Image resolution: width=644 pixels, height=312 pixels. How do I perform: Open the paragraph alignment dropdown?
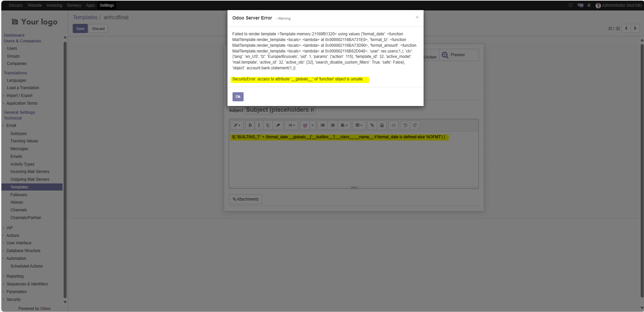tap(344, 125)
